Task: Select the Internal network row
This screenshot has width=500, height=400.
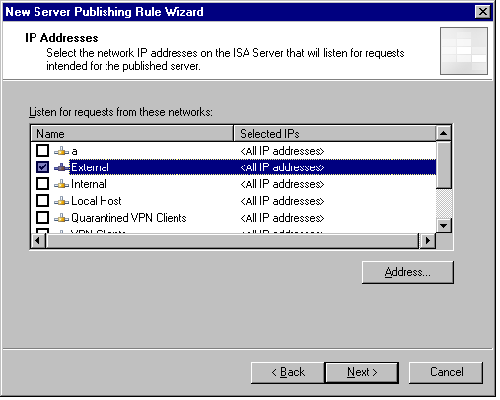Action: (x=233, y=184)
